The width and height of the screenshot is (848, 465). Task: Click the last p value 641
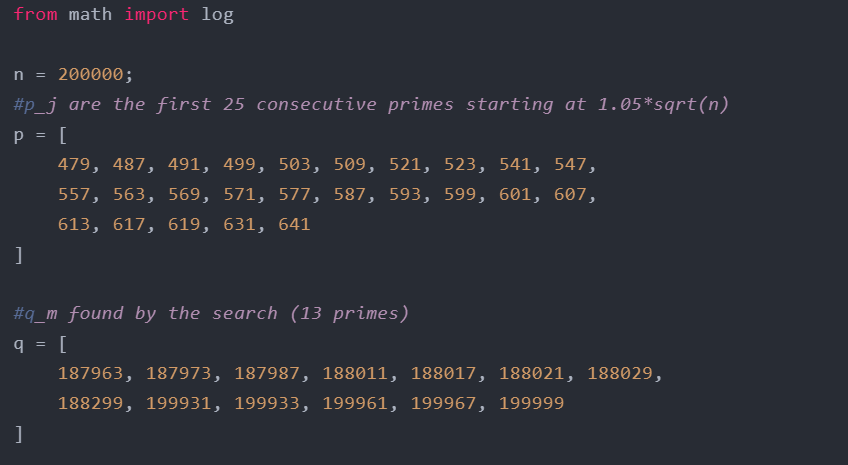(x=293, y=225)
